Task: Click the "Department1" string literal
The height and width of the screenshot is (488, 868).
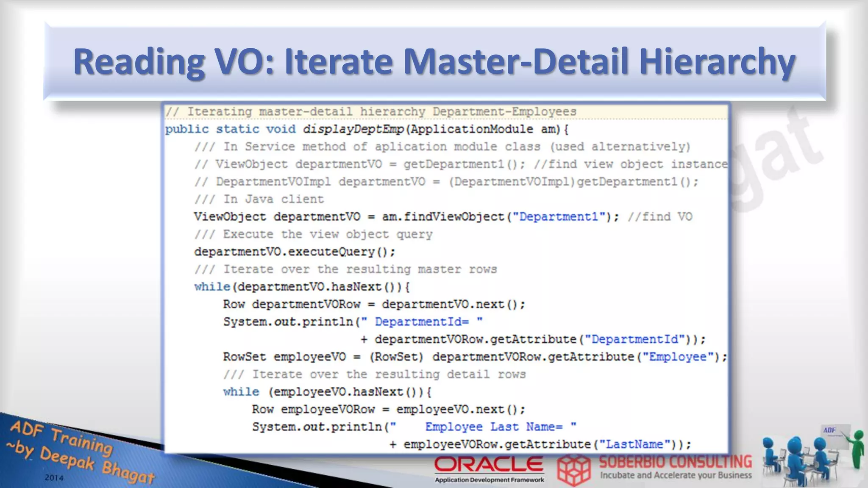Action: point(558,217)
